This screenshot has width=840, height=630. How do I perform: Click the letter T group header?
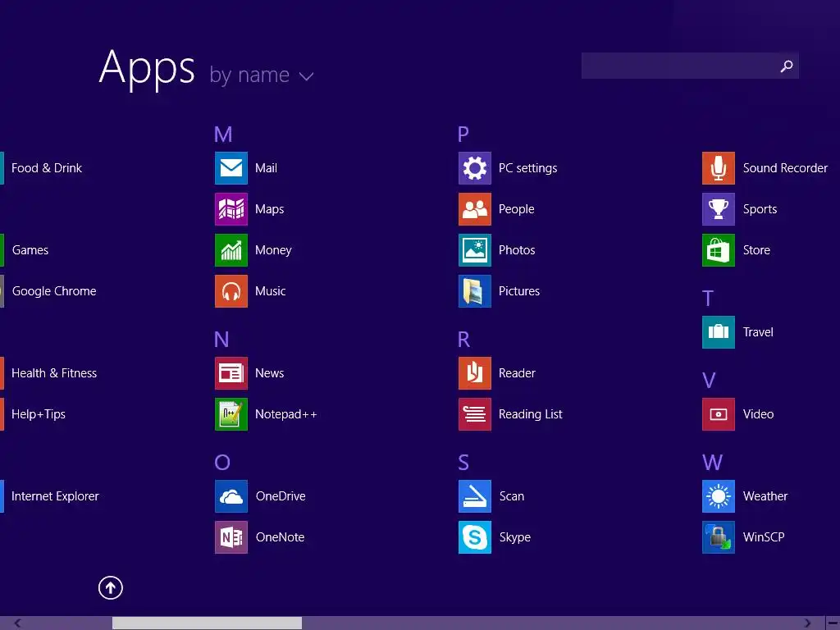(x=708, y=299)
